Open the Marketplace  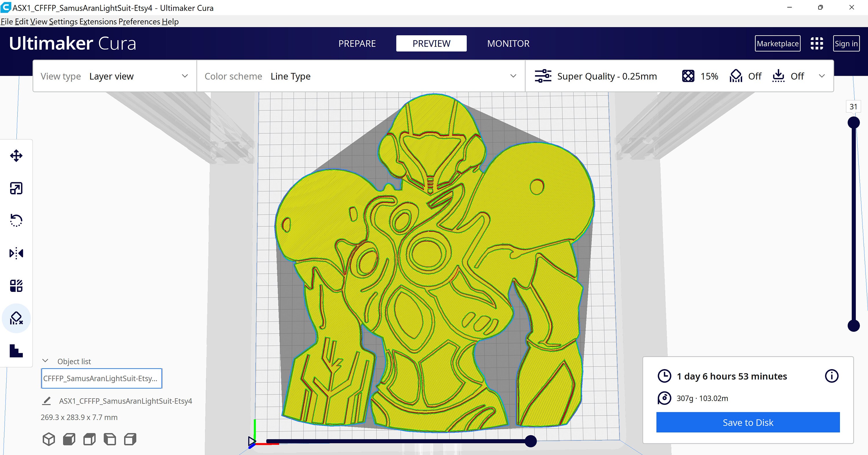click(778, 43)
